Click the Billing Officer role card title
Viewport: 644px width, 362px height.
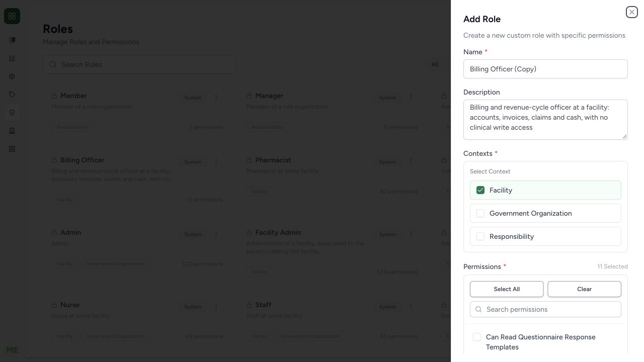(83, 160)
